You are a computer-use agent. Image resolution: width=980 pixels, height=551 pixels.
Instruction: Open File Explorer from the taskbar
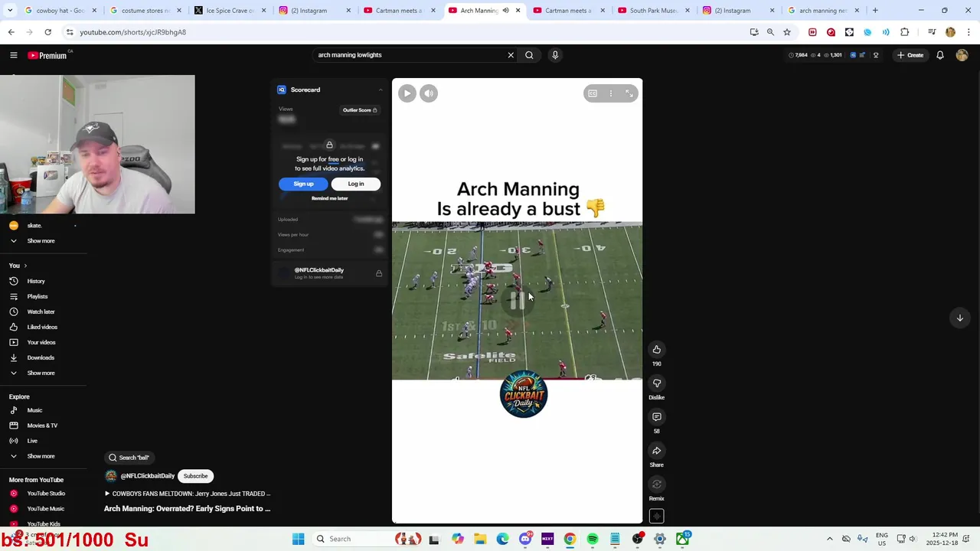[x=480, y=539]
